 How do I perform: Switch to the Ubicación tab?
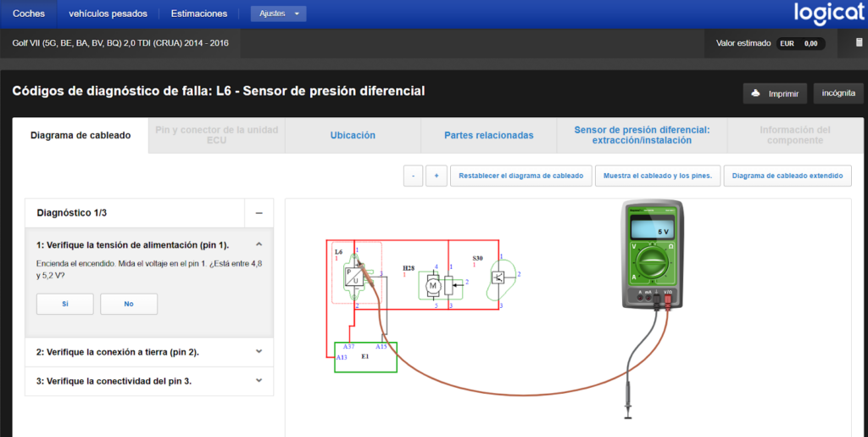coord(353,135)
